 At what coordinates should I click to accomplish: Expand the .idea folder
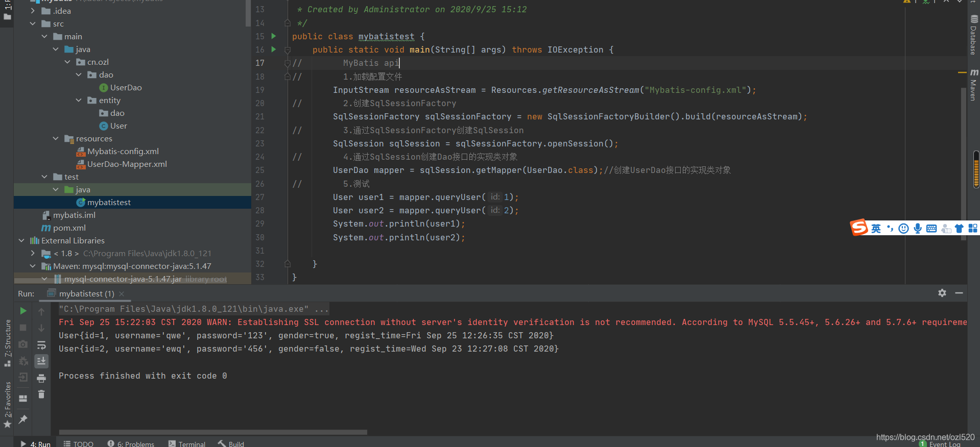click(33, 11)
